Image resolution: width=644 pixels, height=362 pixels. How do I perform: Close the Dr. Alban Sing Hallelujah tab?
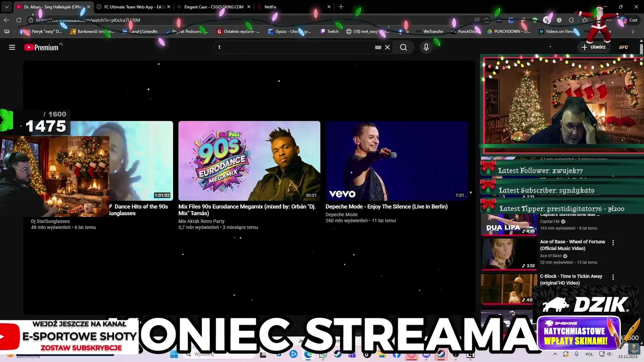pos(89,7)
